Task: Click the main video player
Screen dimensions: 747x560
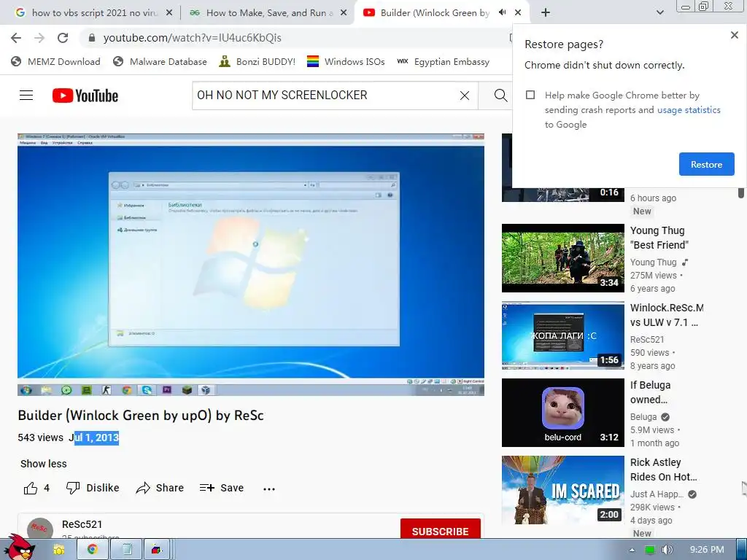Action: [x=251, y=265]
